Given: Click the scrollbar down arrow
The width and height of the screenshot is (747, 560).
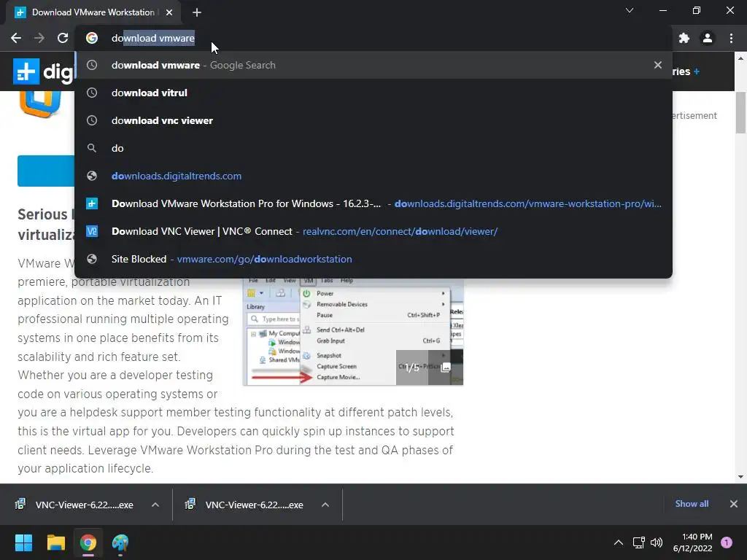Looking at the screenshot, I should click(x=740, y=477).
